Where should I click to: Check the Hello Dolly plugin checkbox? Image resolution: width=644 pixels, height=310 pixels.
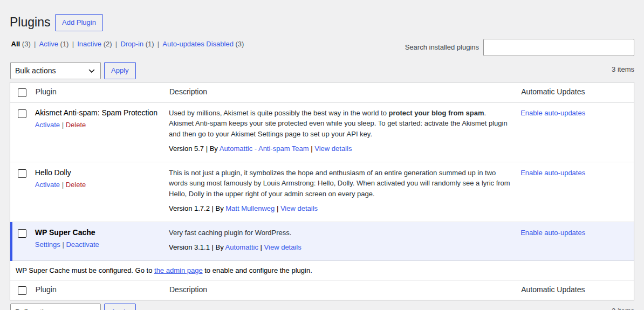[x=22, y=174]
